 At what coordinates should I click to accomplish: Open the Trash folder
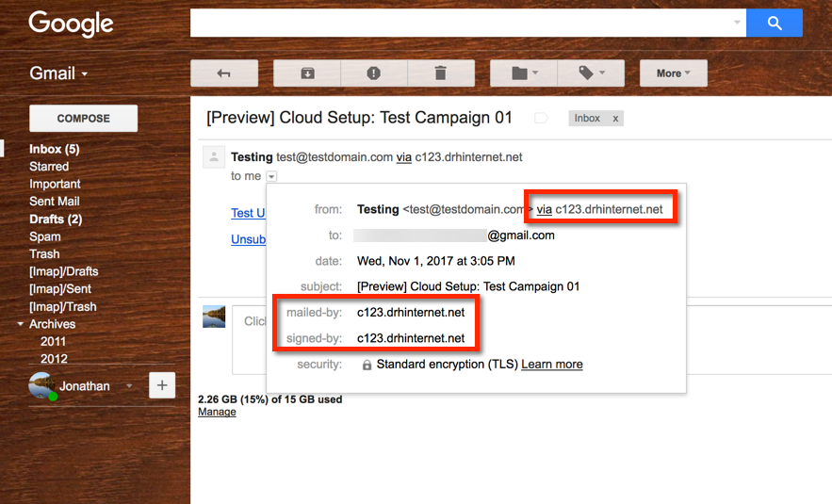(44, 254)
